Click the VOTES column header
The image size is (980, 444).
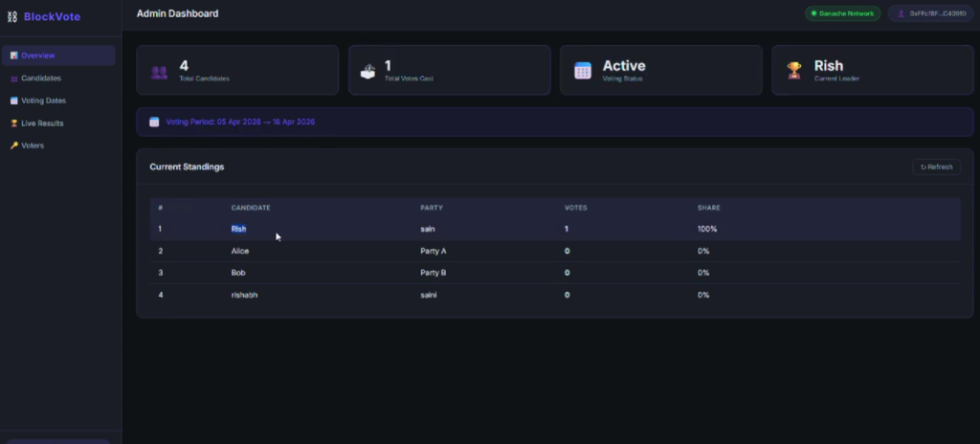click(575, 208)
